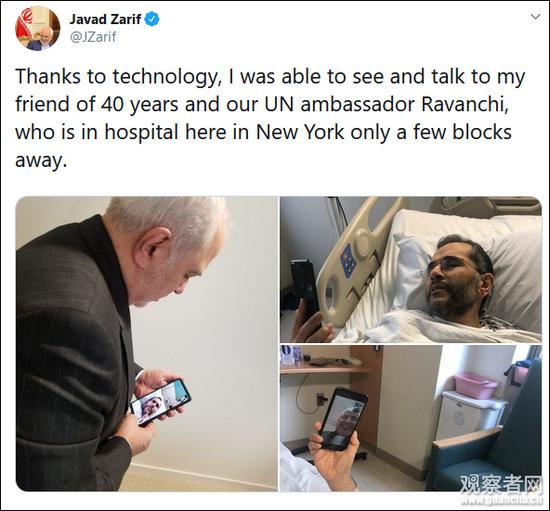Screen dimensions: 550x511
Task: Enlarge the hospital bed photo
Action: [x=411, y=269]
